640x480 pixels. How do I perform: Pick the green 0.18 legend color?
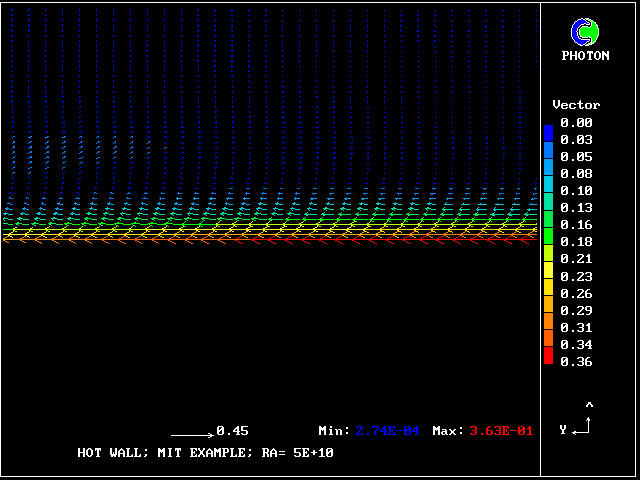[x=548, y=234]
